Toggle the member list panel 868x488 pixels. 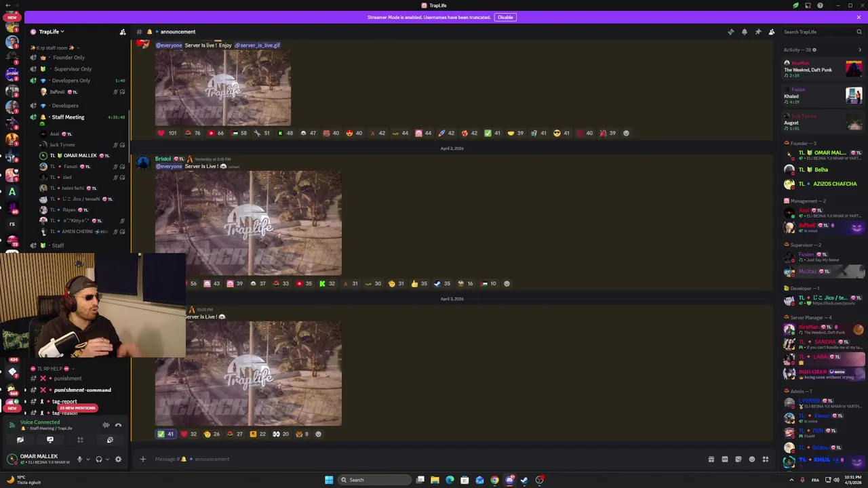pyautogui.click(x=771, y=32)
